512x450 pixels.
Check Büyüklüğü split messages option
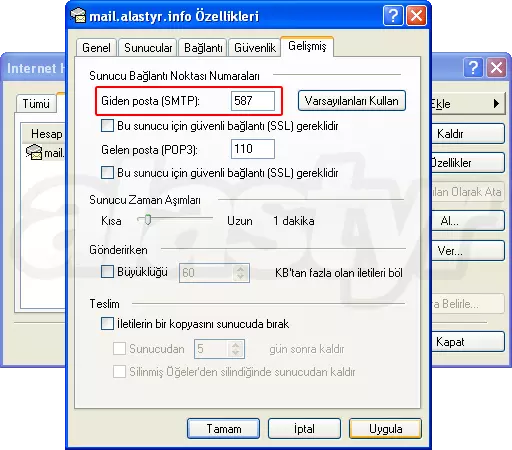click(x=107, y=272)
